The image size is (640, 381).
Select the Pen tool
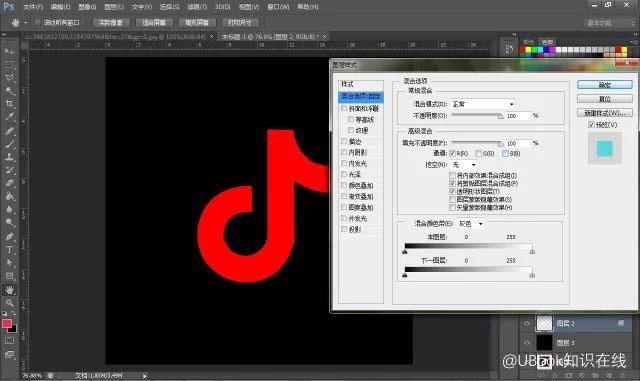tap(9, 236)
